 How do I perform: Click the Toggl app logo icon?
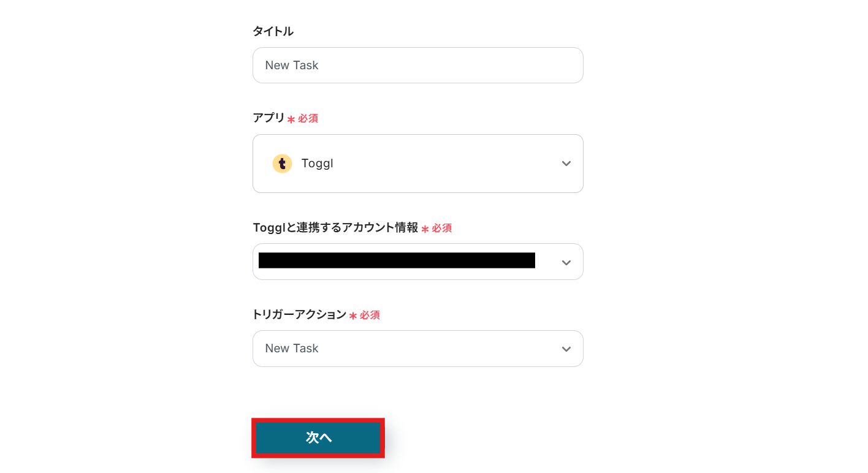(x=282, y=164)
